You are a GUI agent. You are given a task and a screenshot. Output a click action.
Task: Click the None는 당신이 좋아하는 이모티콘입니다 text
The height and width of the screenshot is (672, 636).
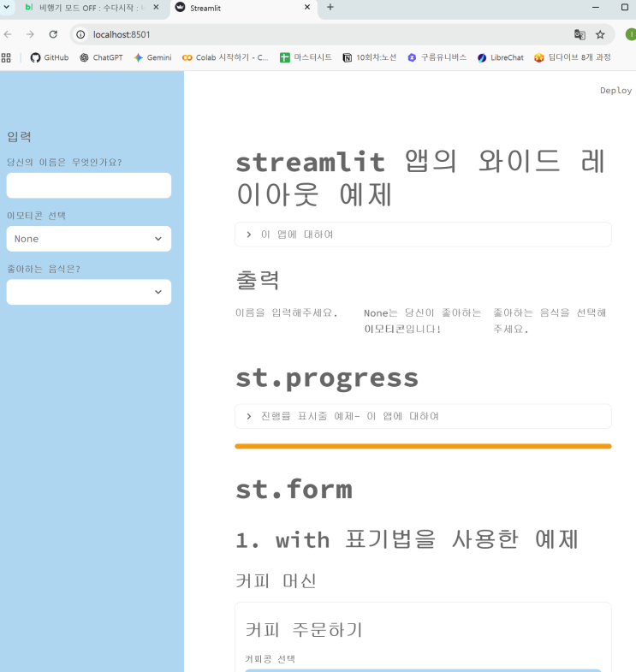pyautogui.click(x=423, y=320)
